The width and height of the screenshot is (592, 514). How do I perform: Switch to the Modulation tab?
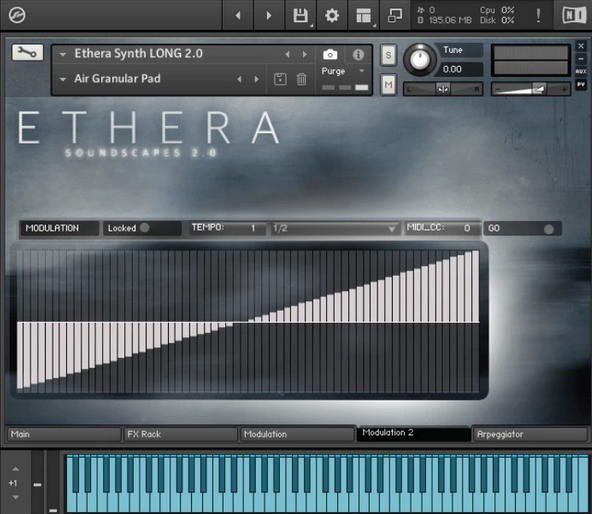click(x=297, y=434)
